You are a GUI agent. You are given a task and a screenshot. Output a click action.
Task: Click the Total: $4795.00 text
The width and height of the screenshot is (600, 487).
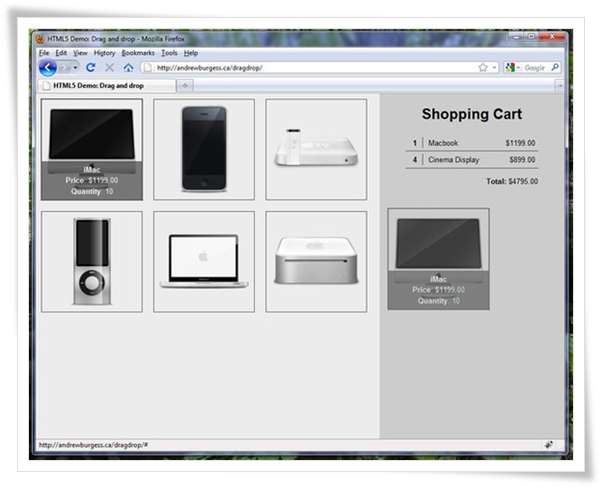pos(512,181)
